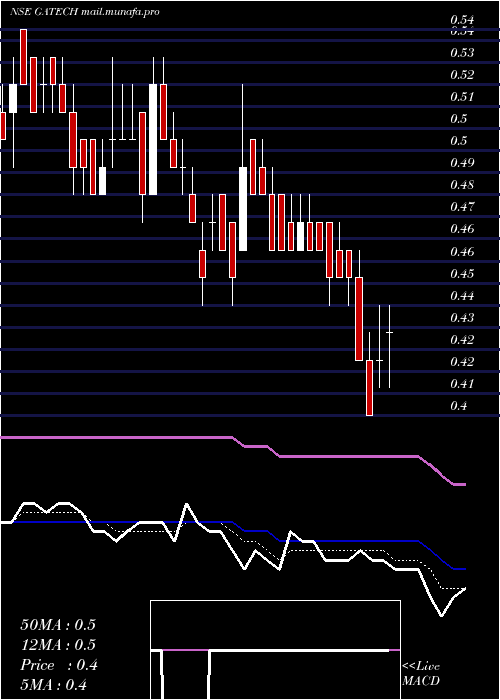Click the 0.45 price axis label

point(462,273)
